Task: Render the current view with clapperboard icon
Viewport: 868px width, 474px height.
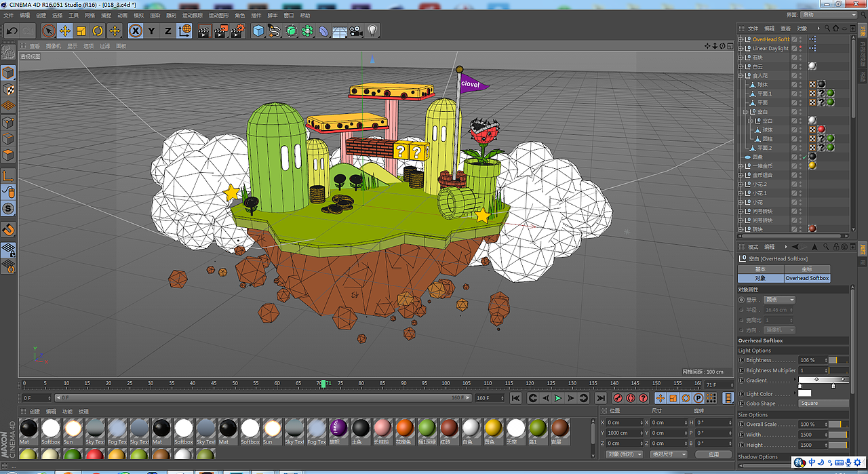Action: pos(204,31)
